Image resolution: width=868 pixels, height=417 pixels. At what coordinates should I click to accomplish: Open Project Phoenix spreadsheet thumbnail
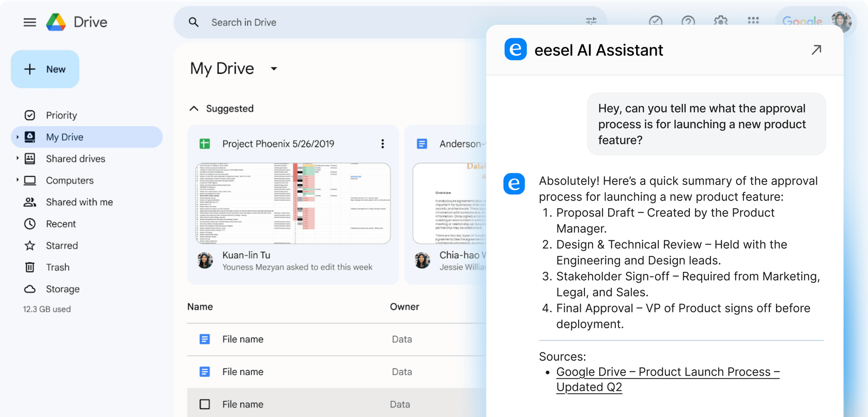[293, 203]
